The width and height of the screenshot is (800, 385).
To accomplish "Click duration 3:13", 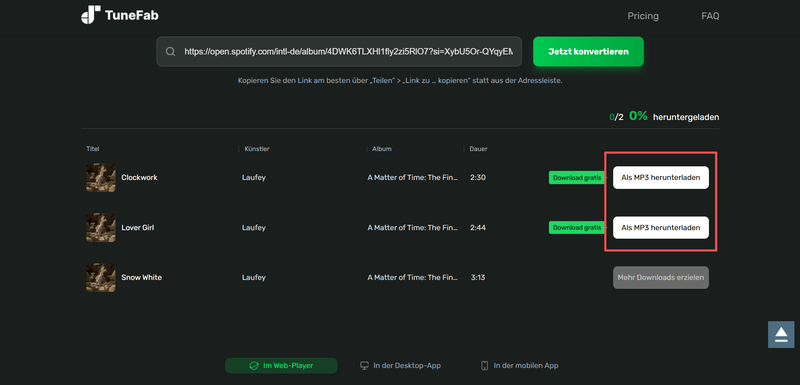I will (x=478, y=277).
